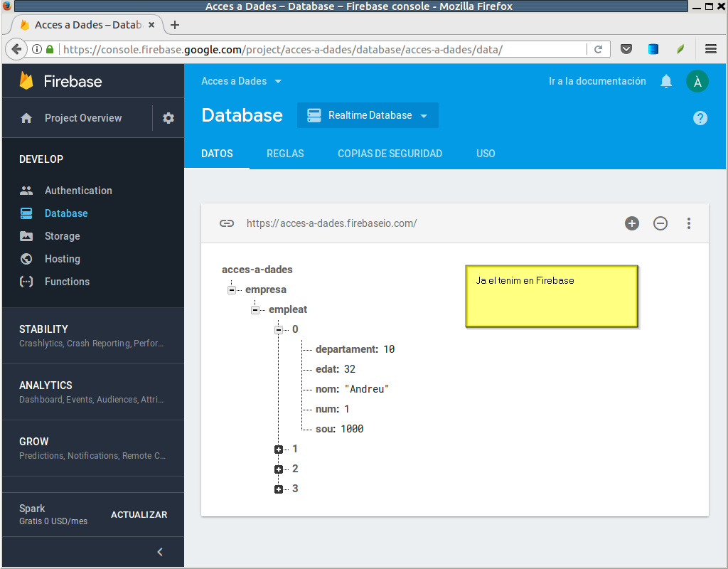This screenshot has width=728, height=569.
Task: Click the green padlock security icon
Action: [50, 49]
